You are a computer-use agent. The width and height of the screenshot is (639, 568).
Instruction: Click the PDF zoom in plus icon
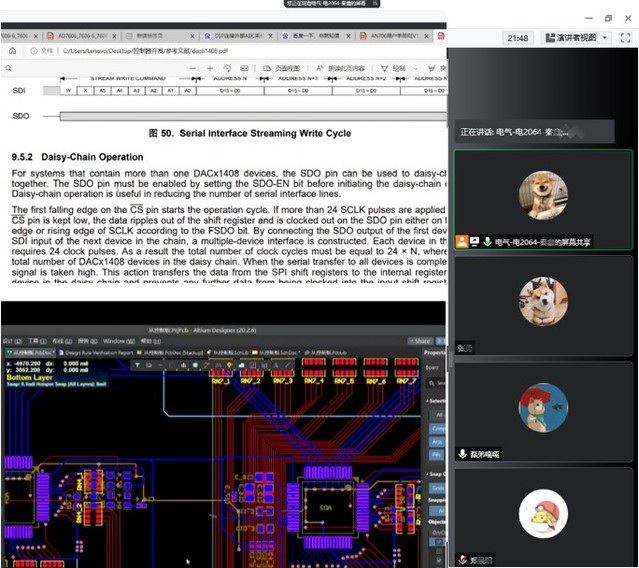(210, 68)
